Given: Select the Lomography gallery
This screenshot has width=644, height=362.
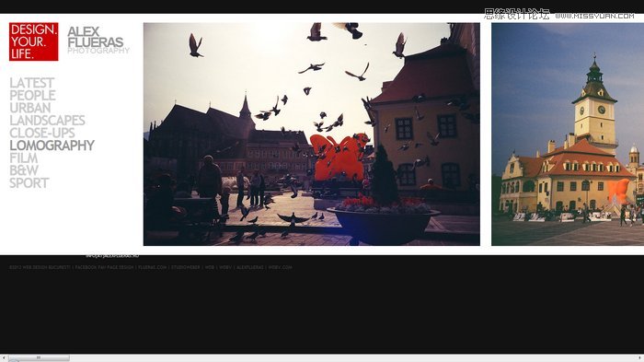Looking at the screenshot, I should (52, 146).
